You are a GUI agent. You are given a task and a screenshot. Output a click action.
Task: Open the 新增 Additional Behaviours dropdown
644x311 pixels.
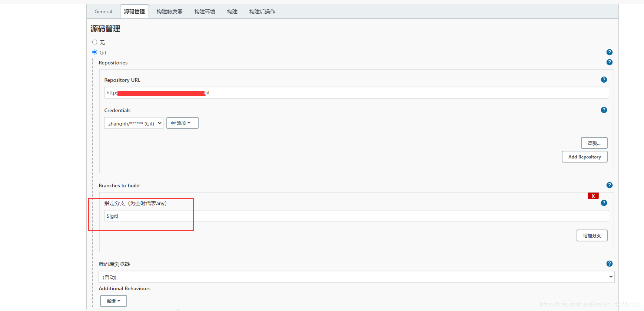pos(113,301)
